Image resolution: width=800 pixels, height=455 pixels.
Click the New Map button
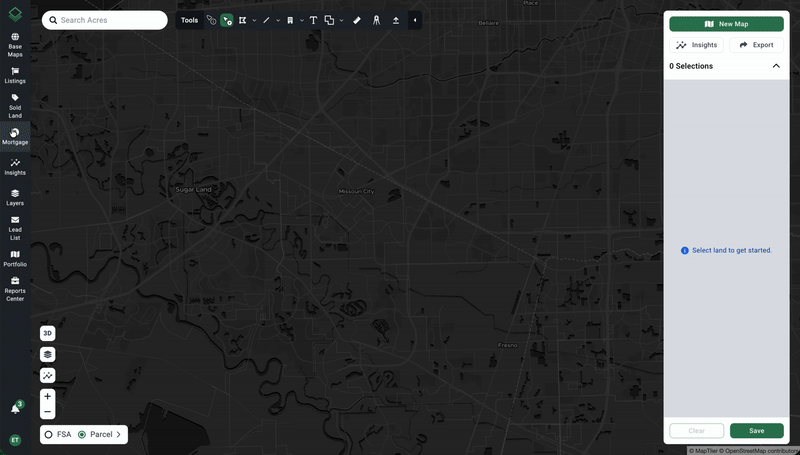point(726,24)
